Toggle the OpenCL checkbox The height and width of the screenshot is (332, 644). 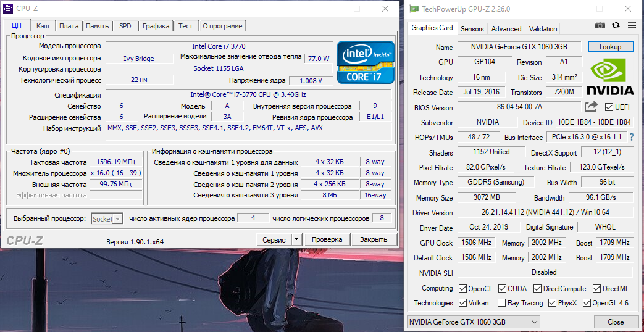tap(462, 289)
